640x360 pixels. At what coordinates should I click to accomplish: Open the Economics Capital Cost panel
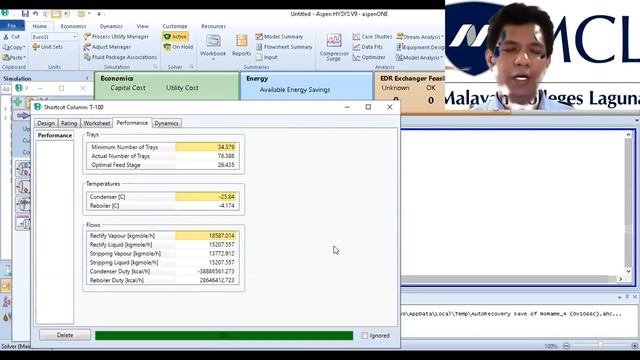point(128,88)
